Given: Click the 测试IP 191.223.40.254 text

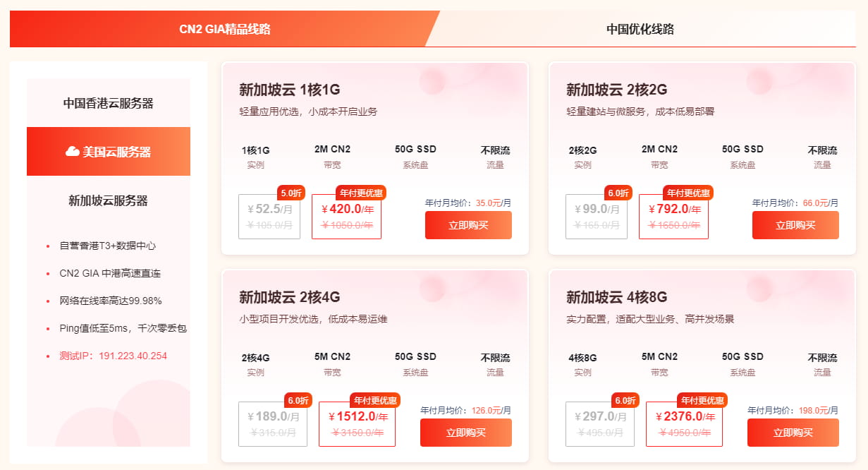Looking at the screenshot, I should click(x=114, y=356).
